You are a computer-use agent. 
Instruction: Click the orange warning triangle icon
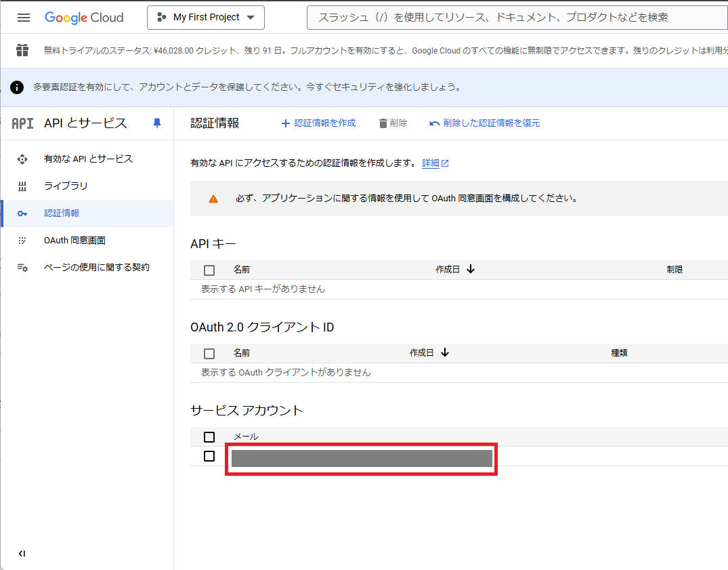213,199
